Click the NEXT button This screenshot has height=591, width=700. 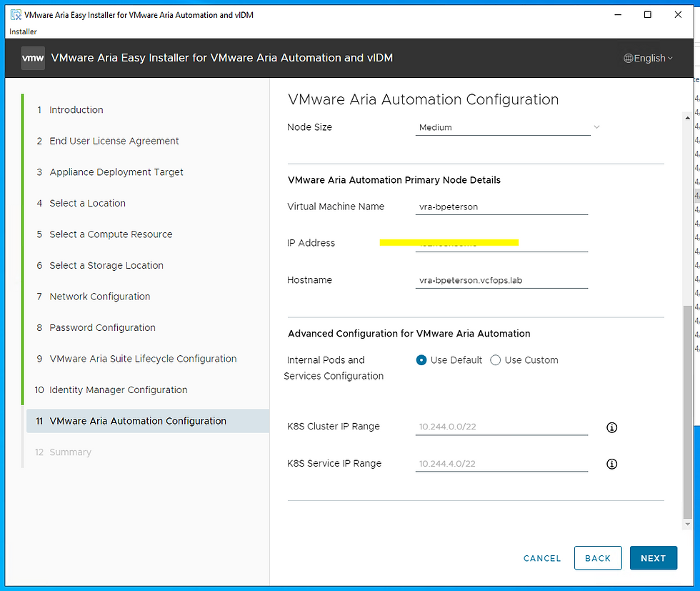pos(653,558)
